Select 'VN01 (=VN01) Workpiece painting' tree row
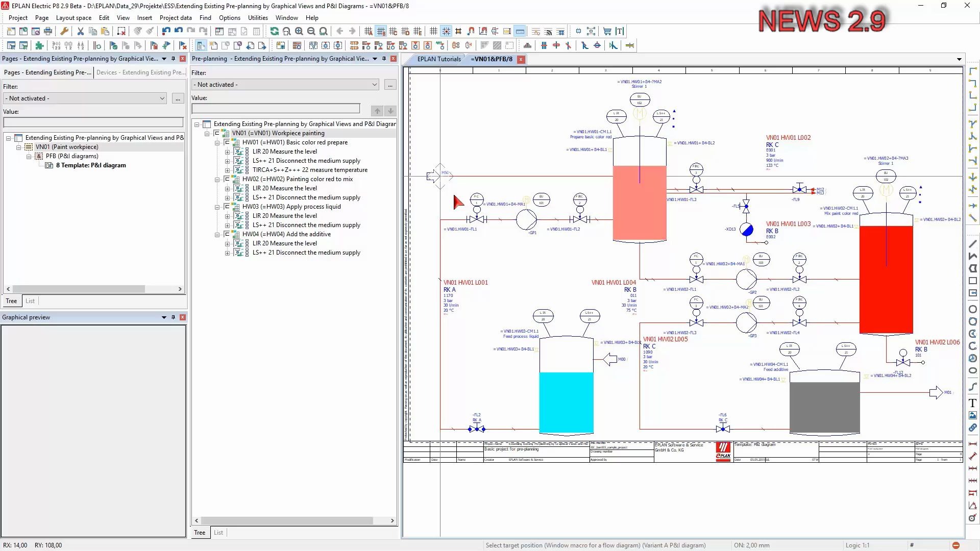The image size is (980, 551). pos(278,133)
